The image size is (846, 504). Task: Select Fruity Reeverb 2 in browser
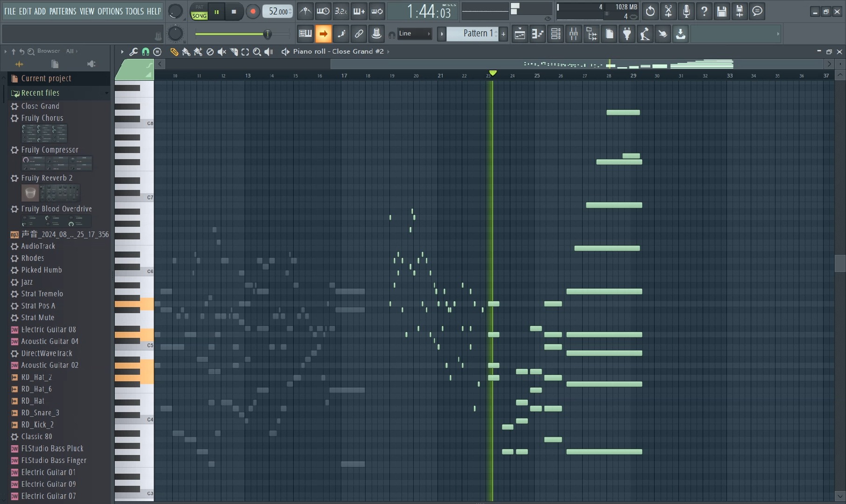pos(47,178)
